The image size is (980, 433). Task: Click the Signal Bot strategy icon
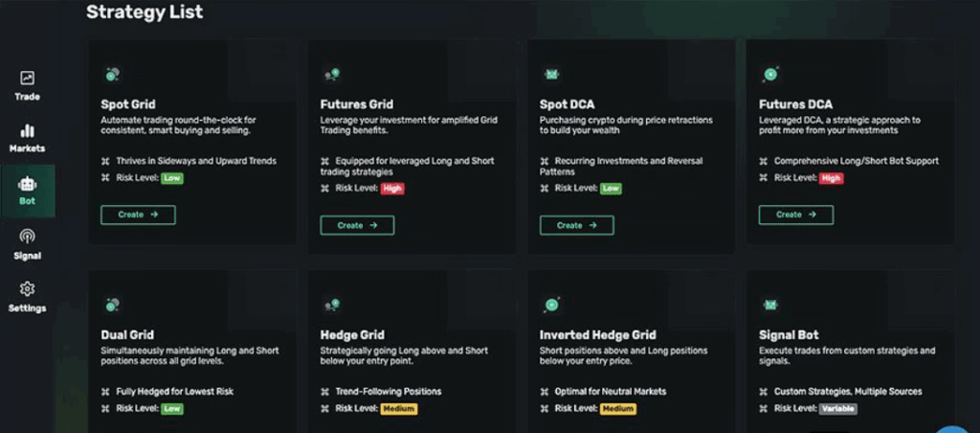770,305
